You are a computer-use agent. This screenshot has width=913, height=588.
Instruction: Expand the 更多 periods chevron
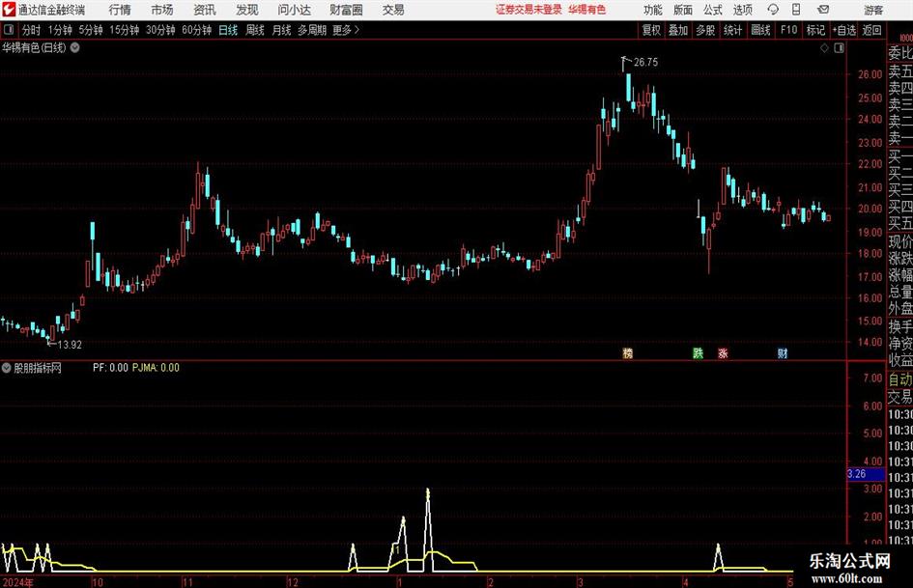click(357, 30)
